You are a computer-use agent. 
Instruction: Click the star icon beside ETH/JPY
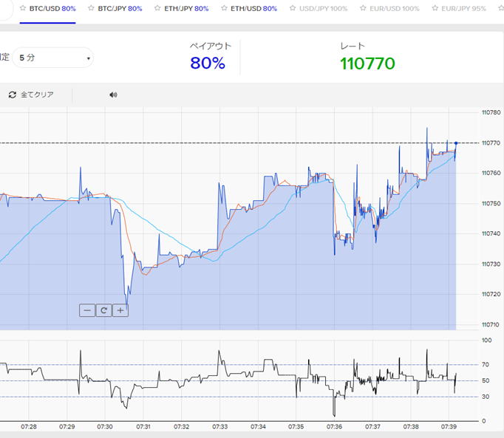(157, 9)
